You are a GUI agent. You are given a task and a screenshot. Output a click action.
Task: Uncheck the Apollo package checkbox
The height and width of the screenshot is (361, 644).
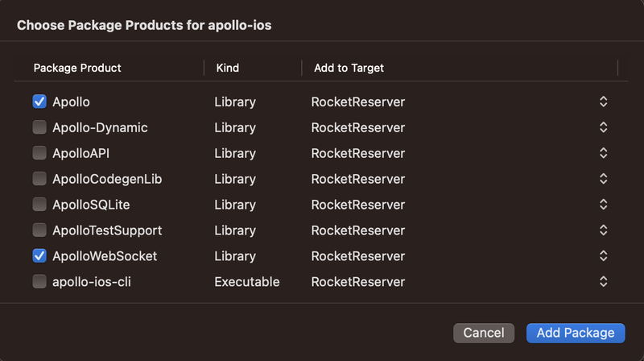pos(39,102)
